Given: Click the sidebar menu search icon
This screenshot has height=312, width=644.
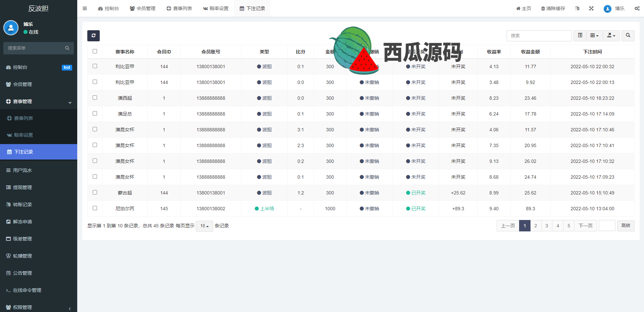Looking at the screenshot, I should tap(67, 48).
